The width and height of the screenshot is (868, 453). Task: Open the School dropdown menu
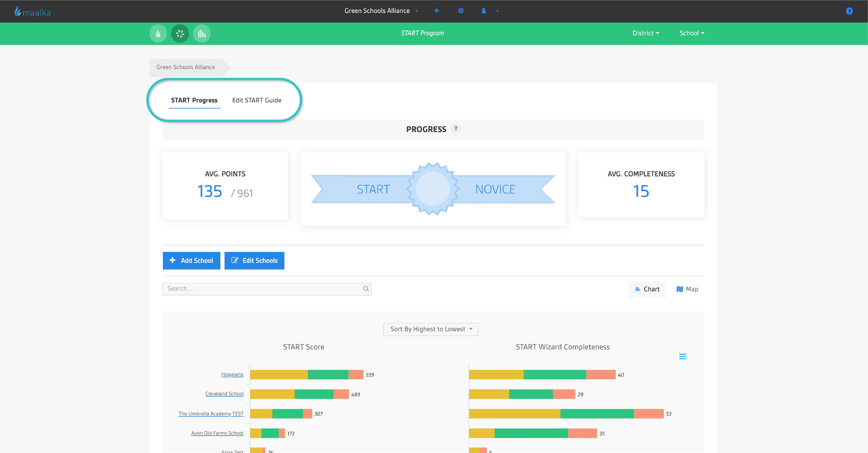point(692,33)
